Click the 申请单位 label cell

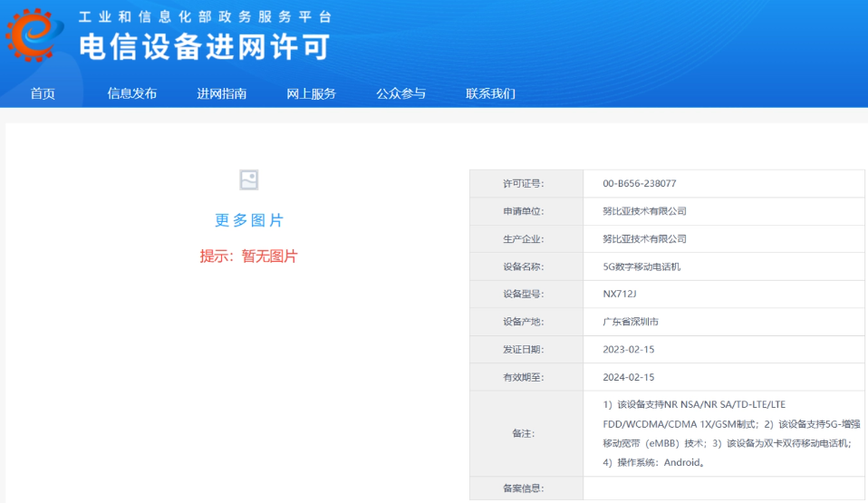point(526,211)
